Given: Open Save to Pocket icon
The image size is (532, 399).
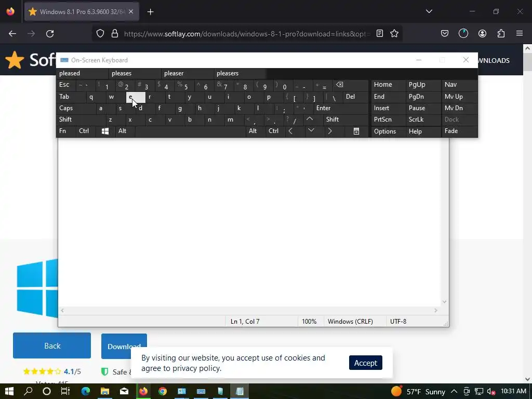Looking at the screenshot, I should tap(445, 34).
